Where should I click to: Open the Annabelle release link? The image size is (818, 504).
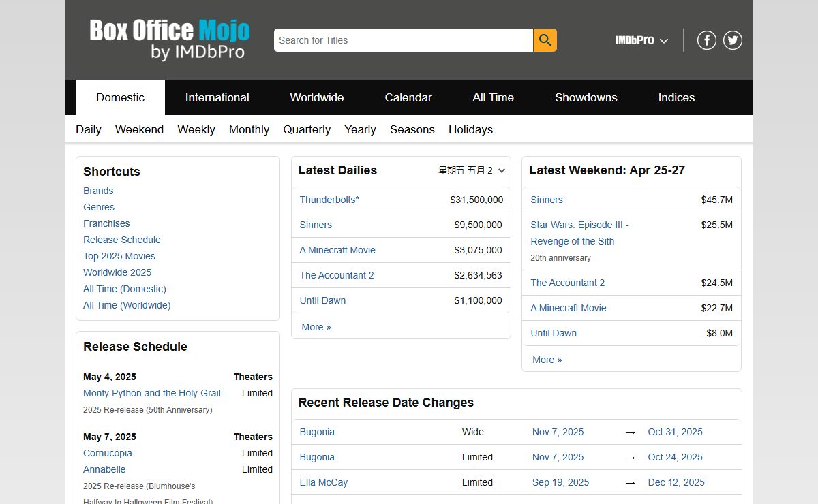(104, 469)
